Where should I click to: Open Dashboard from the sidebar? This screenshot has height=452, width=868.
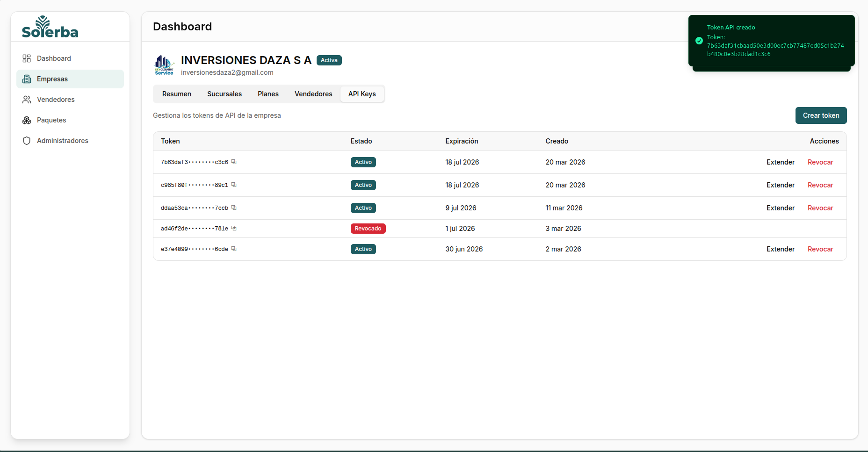tap(54, 58)
